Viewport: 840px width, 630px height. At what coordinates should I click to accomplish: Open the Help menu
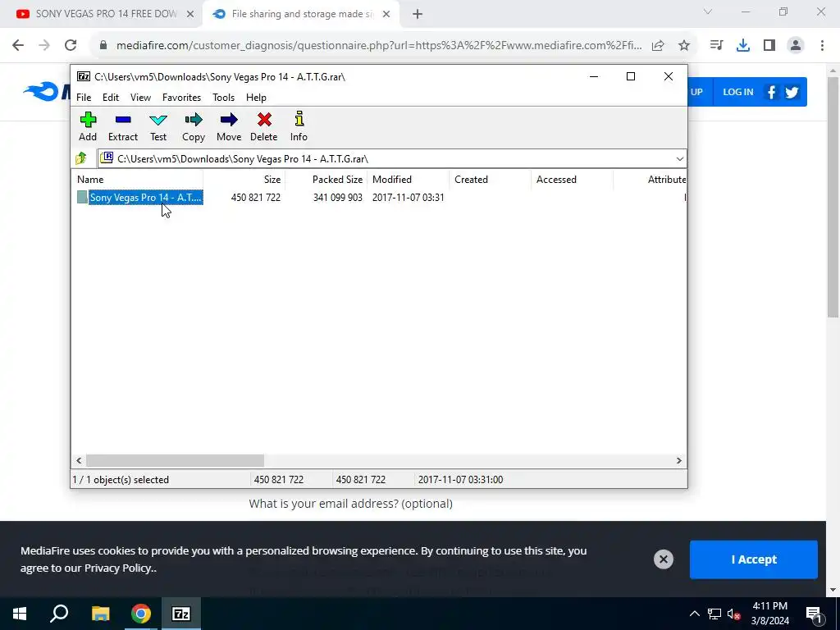point(256,98)
